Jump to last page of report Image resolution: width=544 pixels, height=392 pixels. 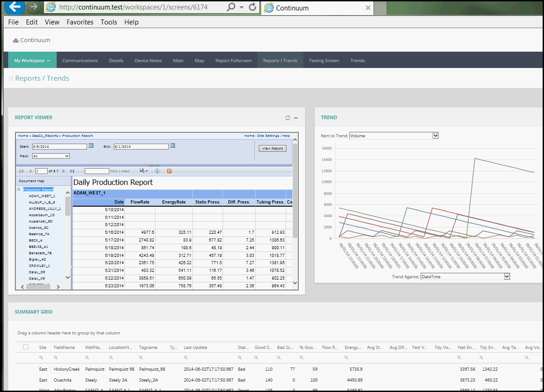[72, 171]
